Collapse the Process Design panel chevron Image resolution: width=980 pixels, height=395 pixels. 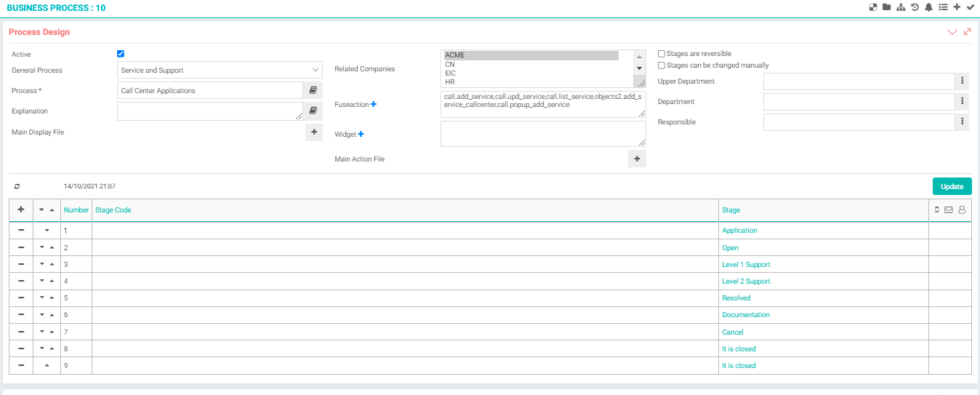952,32
